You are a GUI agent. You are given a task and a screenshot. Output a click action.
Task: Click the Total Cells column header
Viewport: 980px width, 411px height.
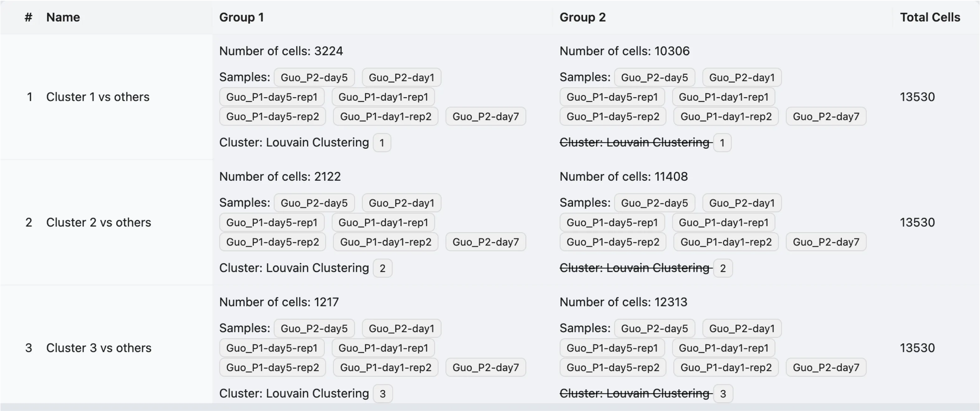(930, 17)
